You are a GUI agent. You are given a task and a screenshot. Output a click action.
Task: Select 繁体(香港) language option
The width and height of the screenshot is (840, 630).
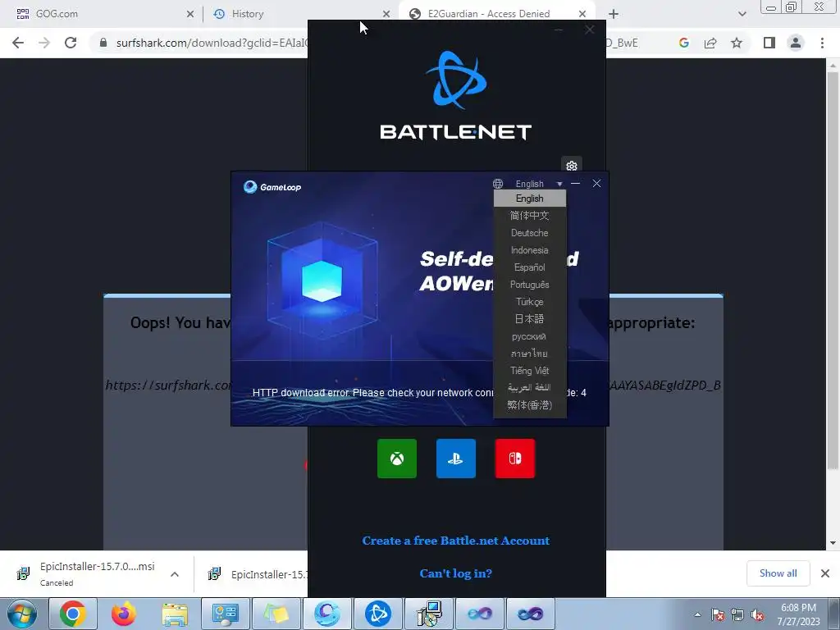tap(529, 405)
